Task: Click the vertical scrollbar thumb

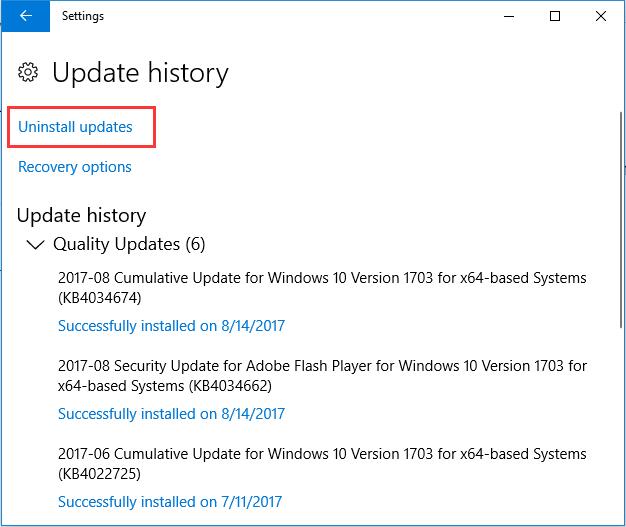Action: click(x=621, y=220)
